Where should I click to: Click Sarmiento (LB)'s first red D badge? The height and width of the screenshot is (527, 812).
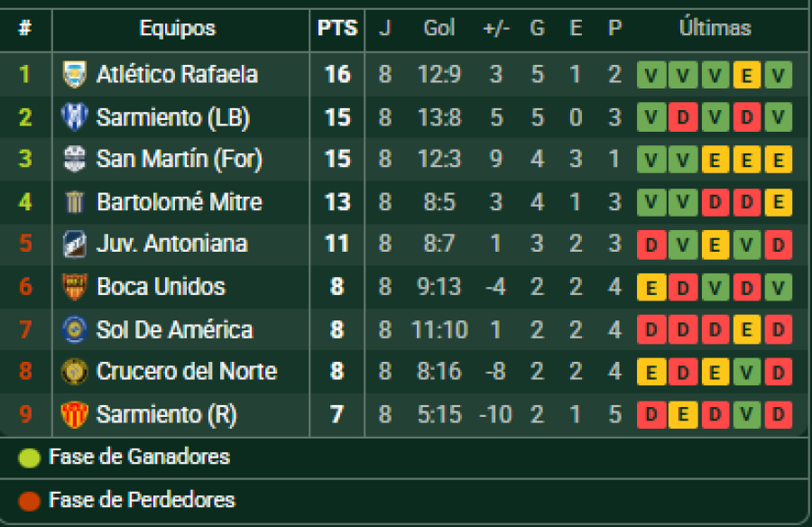point(683,117)
